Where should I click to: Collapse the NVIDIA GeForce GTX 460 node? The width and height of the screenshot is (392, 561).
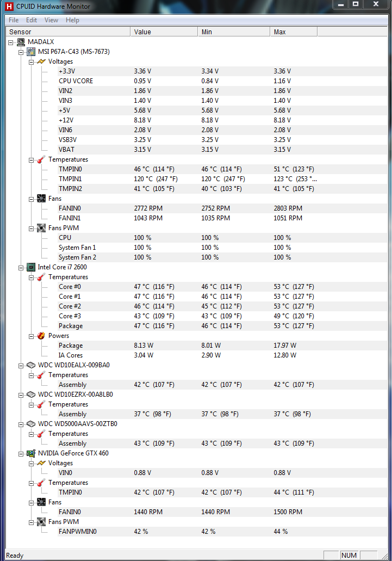coord(21,454)
